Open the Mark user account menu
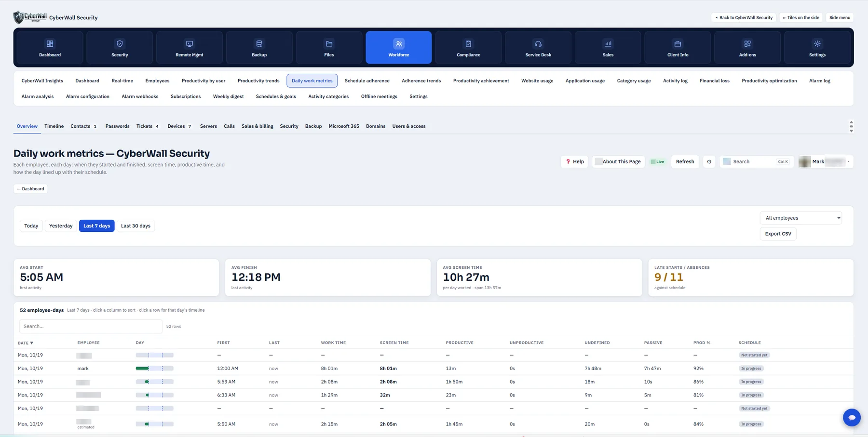The width and height of the screenshot is (868, 437). point(826,162)
